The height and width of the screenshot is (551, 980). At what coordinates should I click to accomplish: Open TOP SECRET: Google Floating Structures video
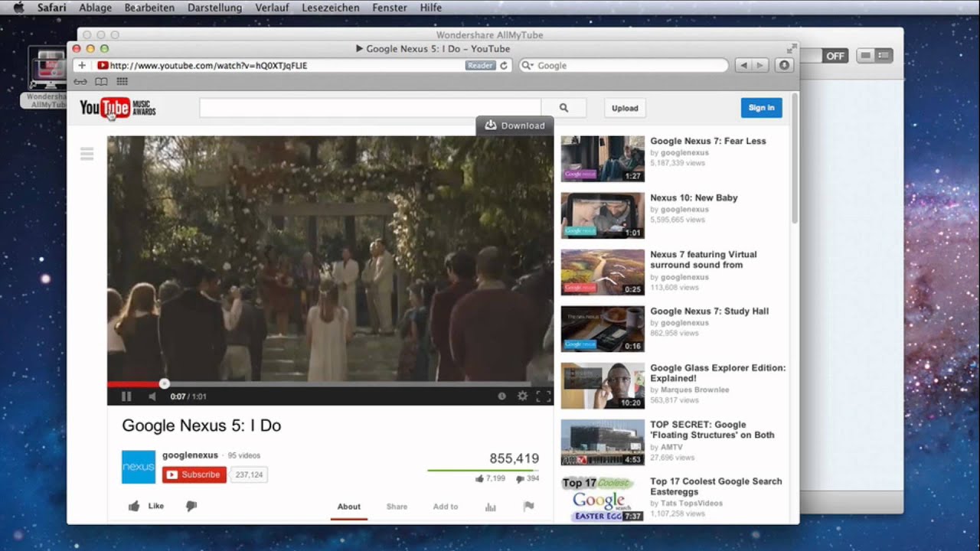[x=712, y=429]
